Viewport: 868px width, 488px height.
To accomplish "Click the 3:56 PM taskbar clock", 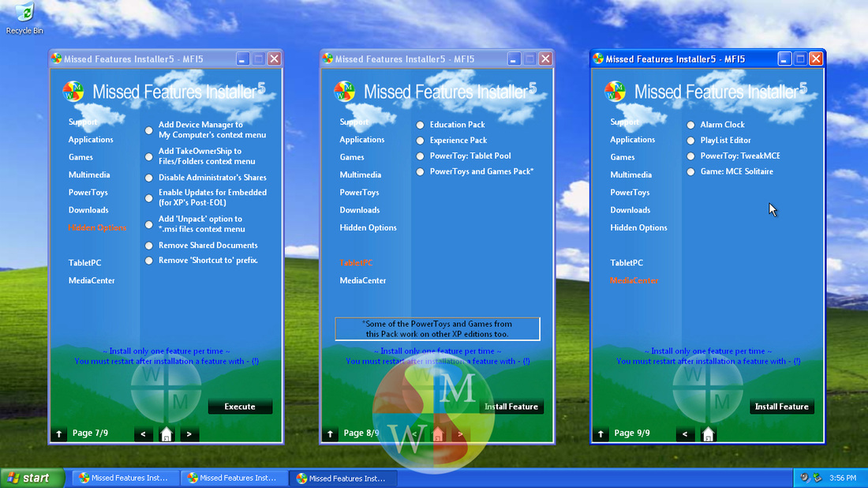I will coord(843,478).
